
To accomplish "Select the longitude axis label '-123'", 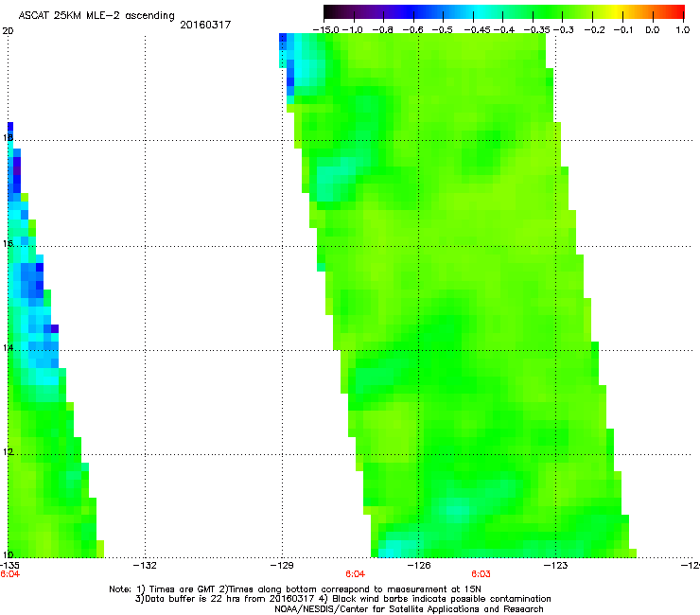I will [556, 566].
